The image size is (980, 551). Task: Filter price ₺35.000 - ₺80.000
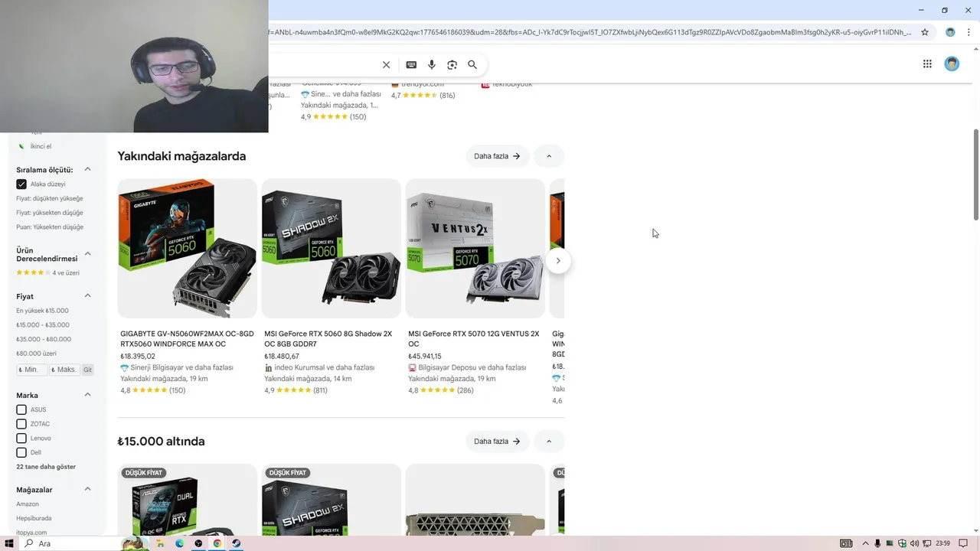click(x=44, y=339)
